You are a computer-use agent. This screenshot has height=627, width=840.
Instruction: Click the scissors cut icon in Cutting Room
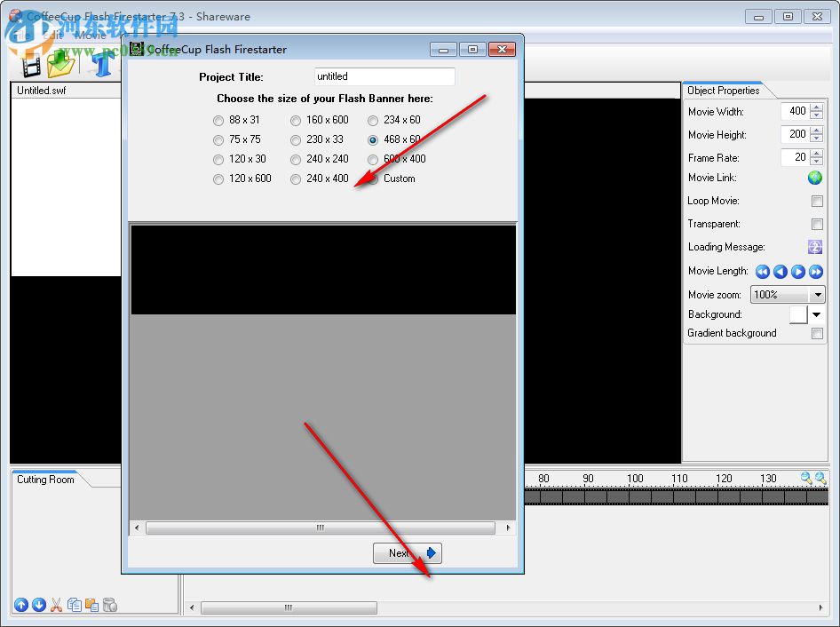(56, 605)
